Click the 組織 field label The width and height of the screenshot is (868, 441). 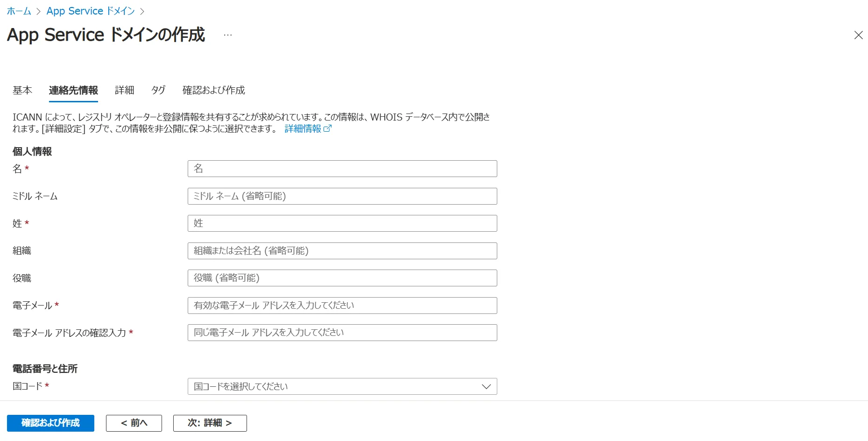(22, 251)
